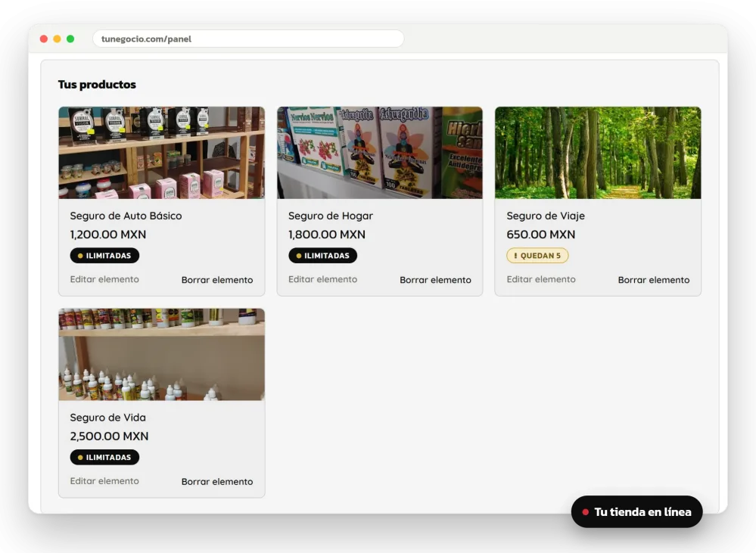Focus the tunegocio.com/panel address bar
This screenshot has height=553, width=756.
[x=248, y=39]
